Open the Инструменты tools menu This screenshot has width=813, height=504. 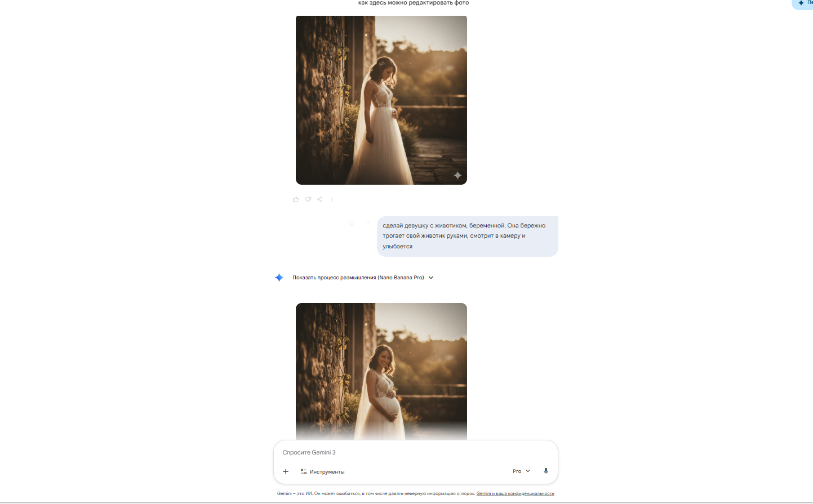[x=322, y=472]
